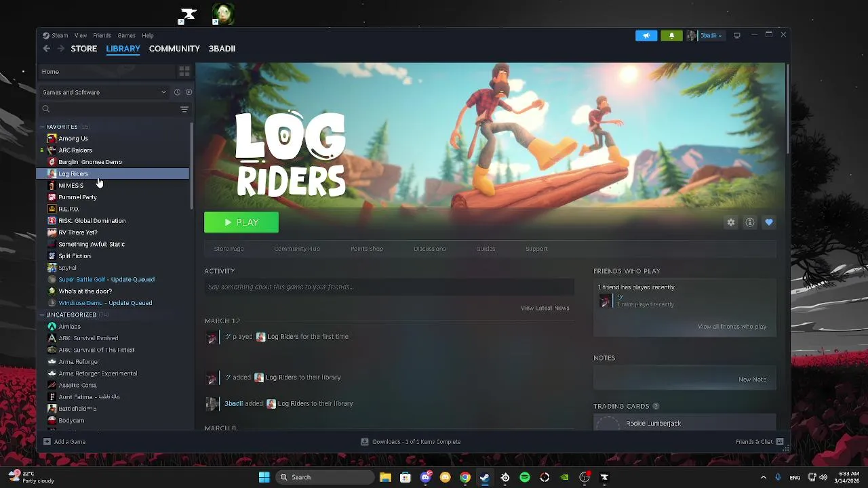Screen dimensions: 868x488
Task: Click the Trading Cards help question mark
Action: [x=656, y=406]
